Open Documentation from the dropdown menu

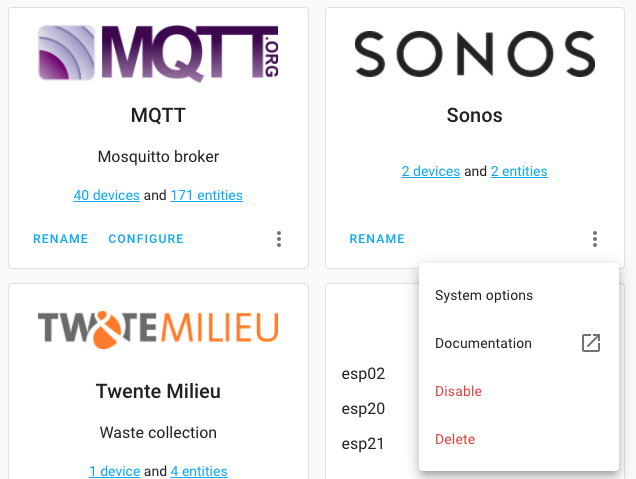pyautogui.click(x=483, y=343)
